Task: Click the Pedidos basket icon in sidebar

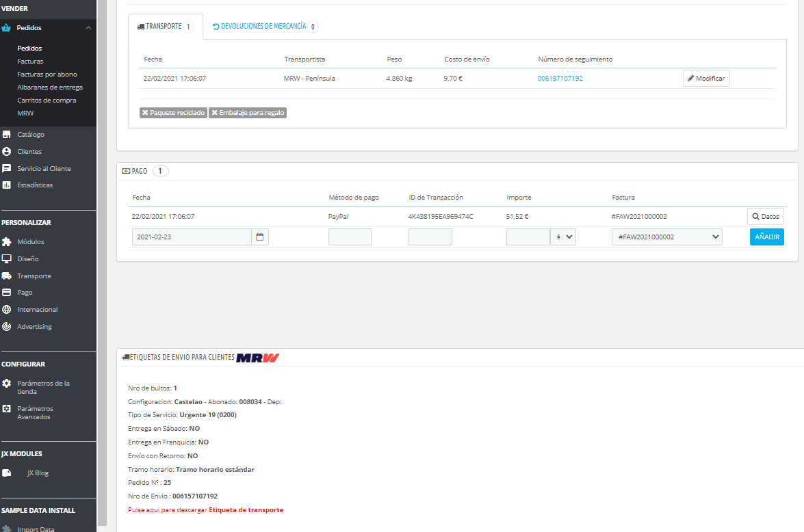Action: pos(6,27)
